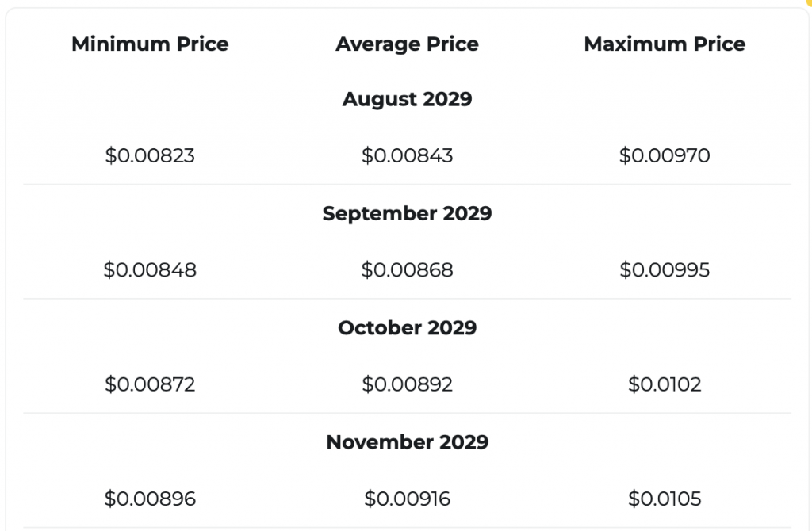
Task: Click September maximum price $0.00995
Action: click(665, 269)
